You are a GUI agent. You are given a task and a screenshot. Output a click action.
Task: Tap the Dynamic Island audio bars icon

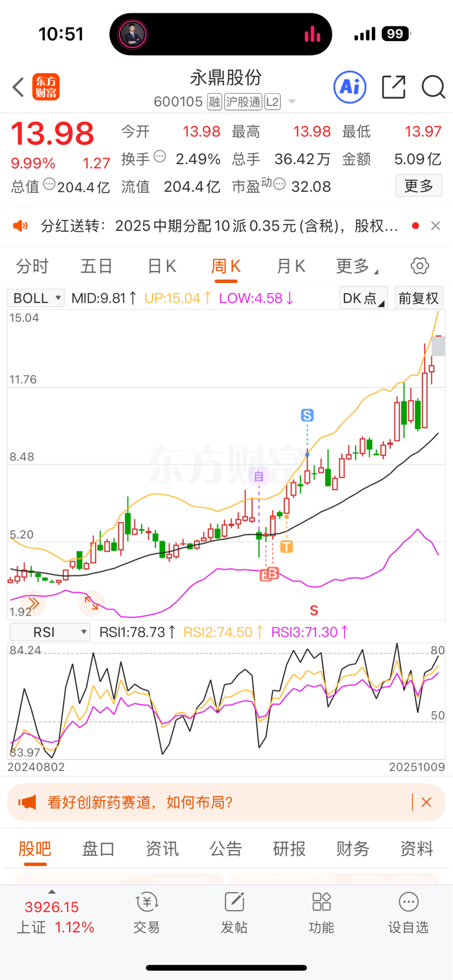click(312, 34)
